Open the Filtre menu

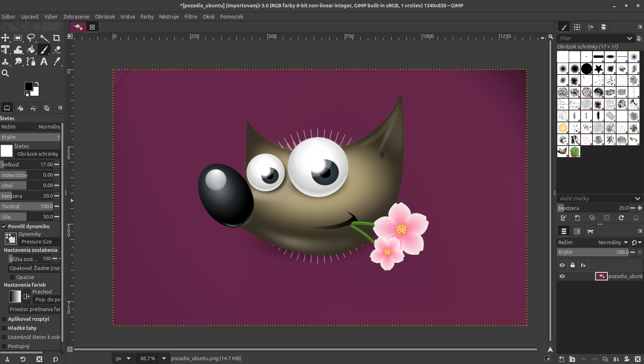(x=191, y=16)
